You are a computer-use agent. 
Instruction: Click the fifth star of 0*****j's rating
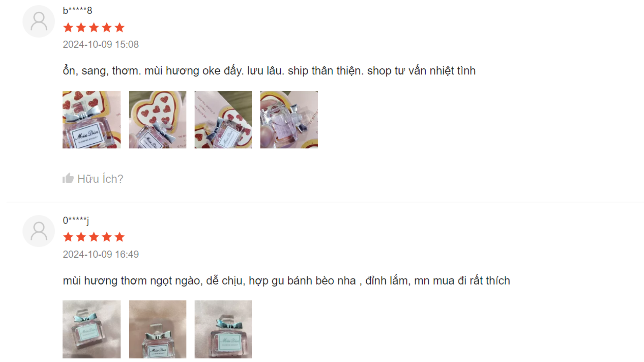(119, 237)
